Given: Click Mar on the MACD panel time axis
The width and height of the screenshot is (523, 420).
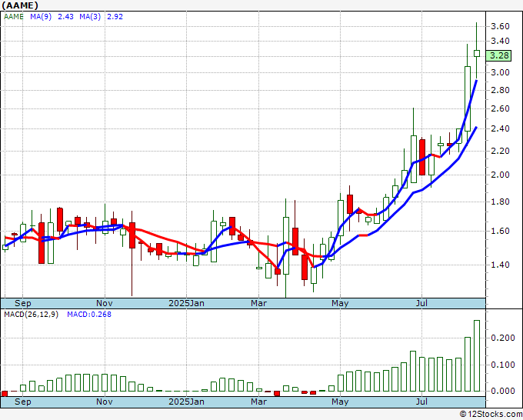Looking at the screenshot, I should click(259, 402).
